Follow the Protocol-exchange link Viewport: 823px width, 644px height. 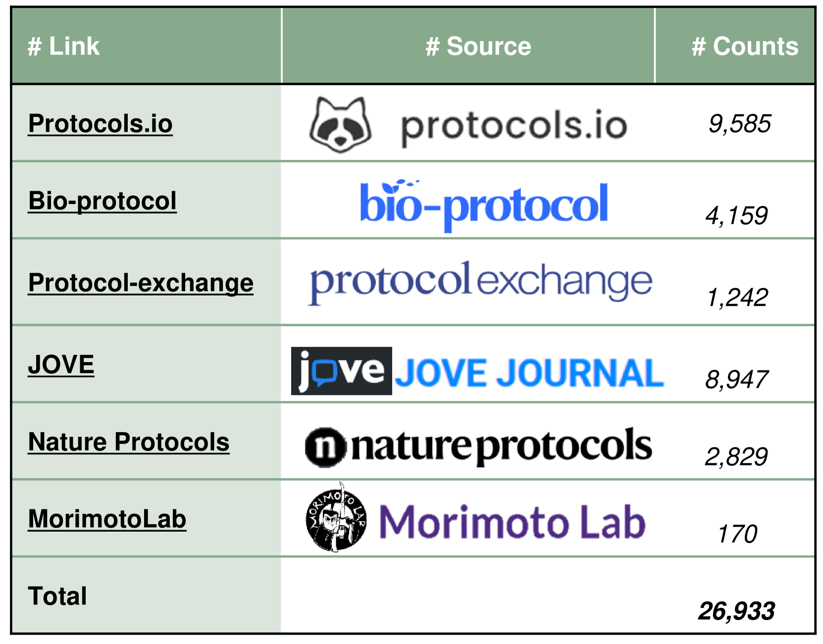pyautogui.click(x=141, y=283)
